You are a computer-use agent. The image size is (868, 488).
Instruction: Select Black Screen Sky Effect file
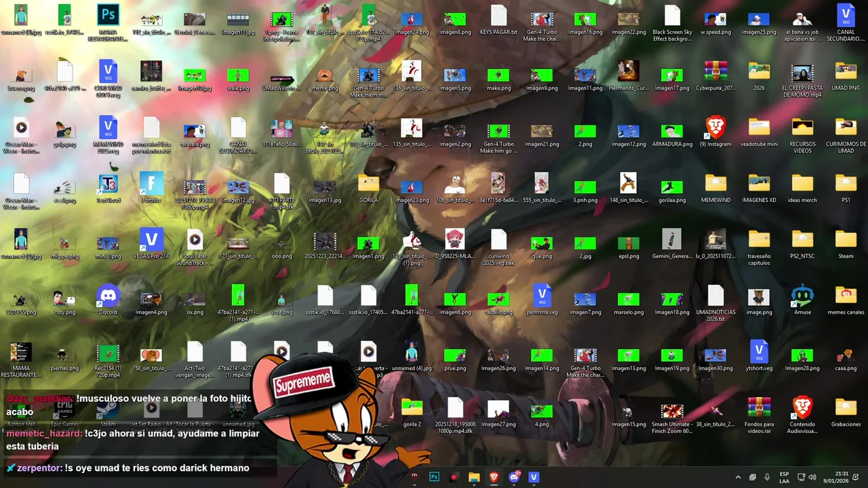(x=672, y=23)
